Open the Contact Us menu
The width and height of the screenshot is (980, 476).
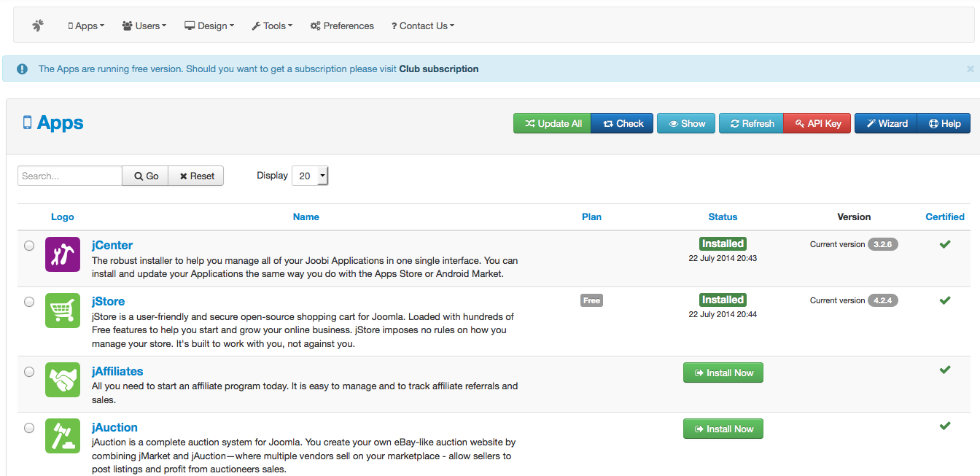tap(423, 26)
